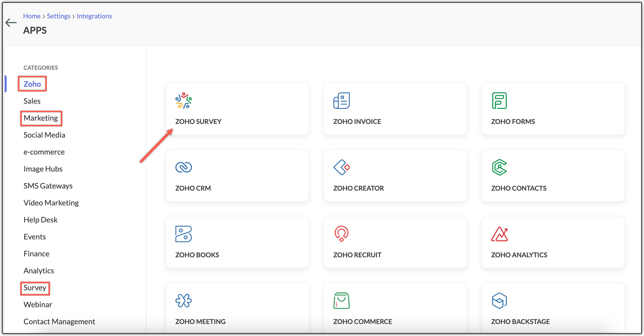Choose the Events category

click(x=35, y=237)
